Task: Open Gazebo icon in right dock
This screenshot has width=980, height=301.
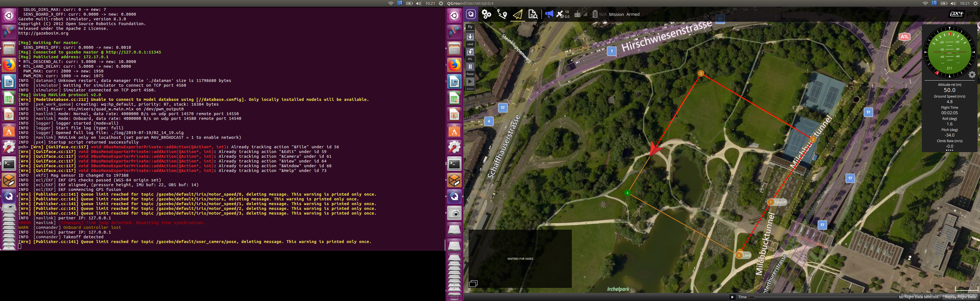Action: click(x=454, y=180)
